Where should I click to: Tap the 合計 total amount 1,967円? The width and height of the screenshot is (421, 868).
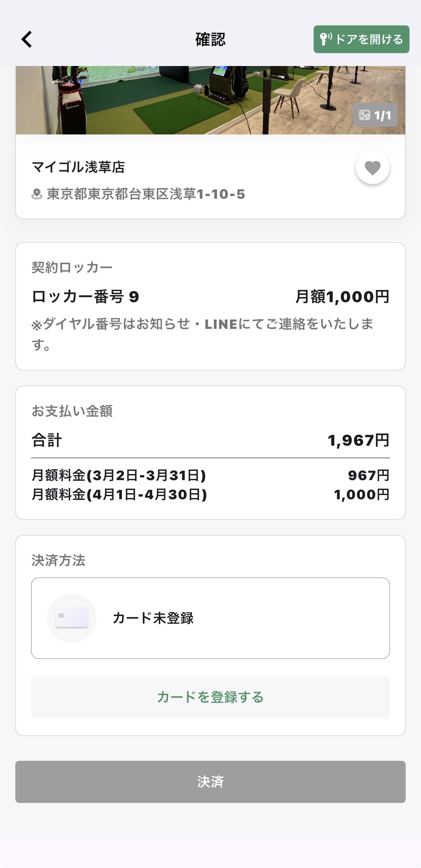click(358, 441)
